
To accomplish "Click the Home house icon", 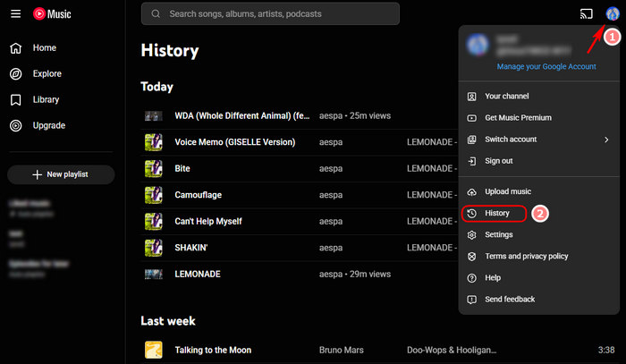I will (15, 48).
